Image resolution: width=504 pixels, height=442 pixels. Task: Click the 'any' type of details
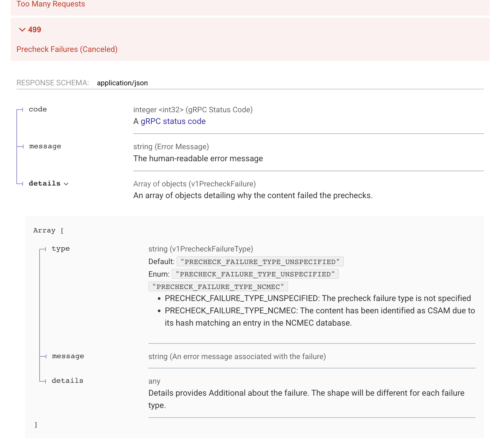[x=154, y=381]
